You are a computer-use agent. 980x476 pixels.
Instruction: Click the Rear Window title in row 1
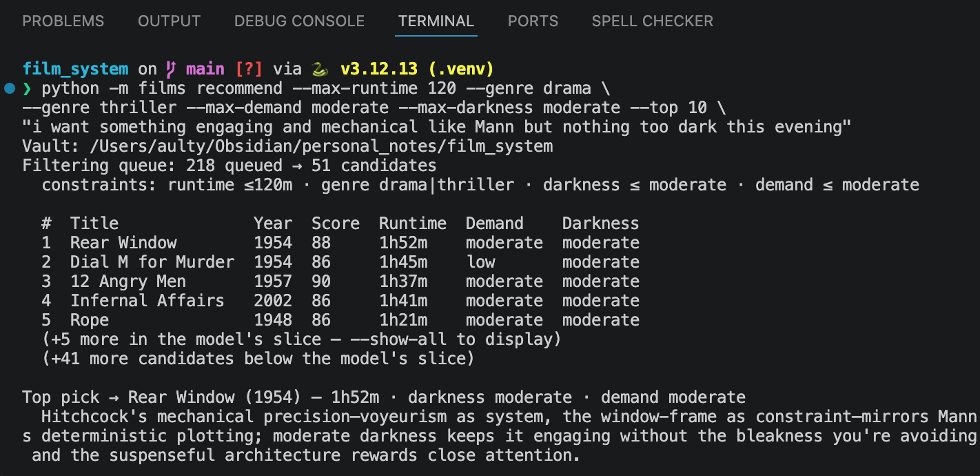(x=123, y=243)
